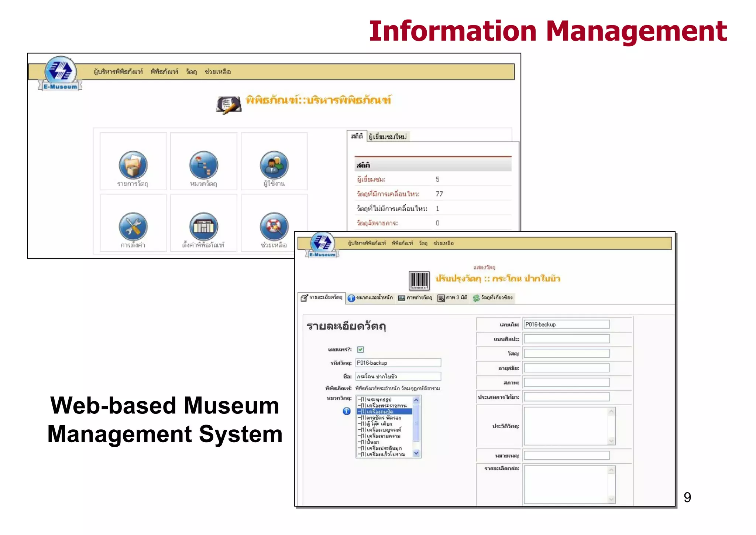The width and height of the screenshot is (756, 535).
Task: Toggle the เผยแพร่? publish checkbox
Action: coord(361,349)
